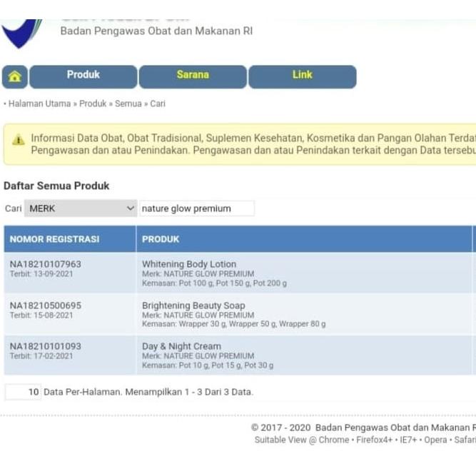Screen dimensions: 476x476
Task: Click the yellow warning triangle icon
Action: point(17,138)
